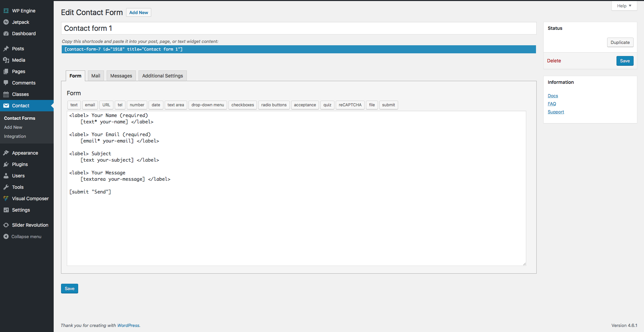
Task: Insert a file upload tag
Action: pyautogui.click(x=372, y=105)
